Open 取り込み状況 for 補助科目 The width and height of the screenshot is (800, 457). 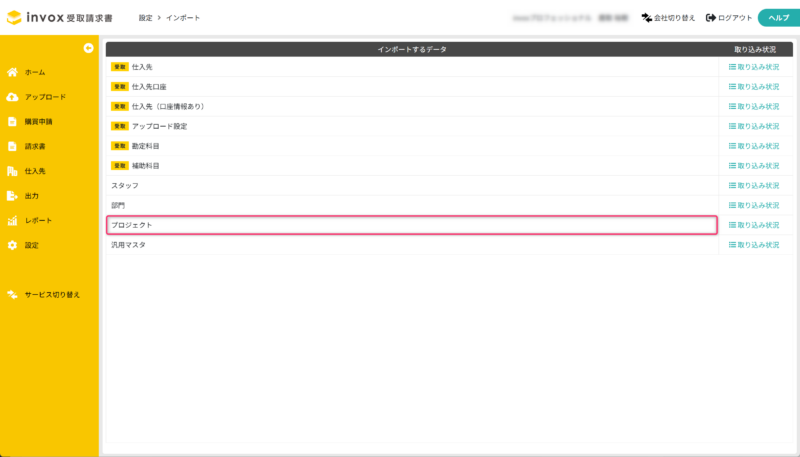(x=754, y=166)
